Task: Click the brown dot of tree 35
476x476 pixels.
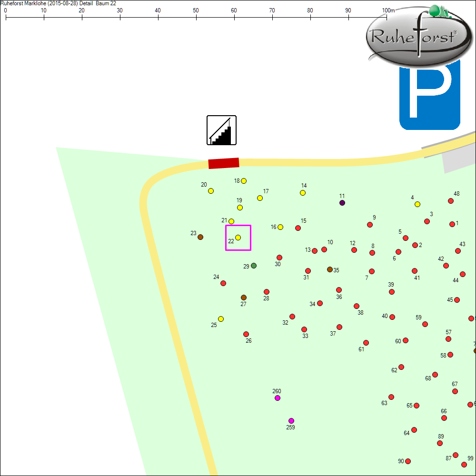Action: (x=330, y=269)
